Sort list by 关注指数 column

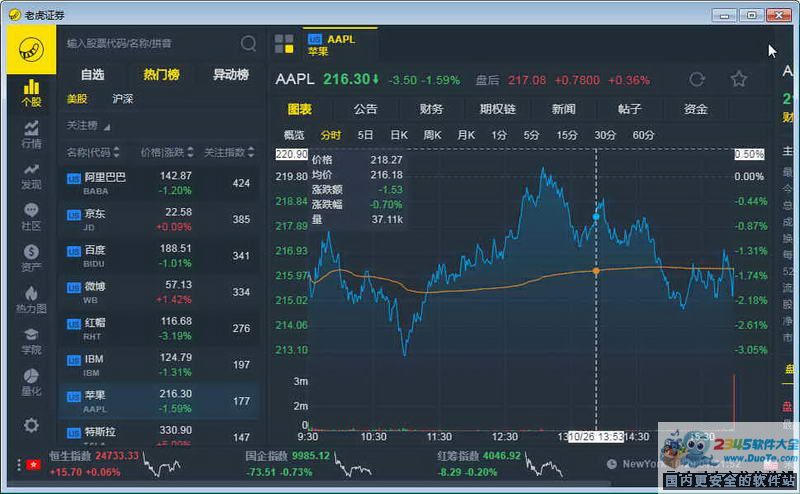[x=229, y=152]
